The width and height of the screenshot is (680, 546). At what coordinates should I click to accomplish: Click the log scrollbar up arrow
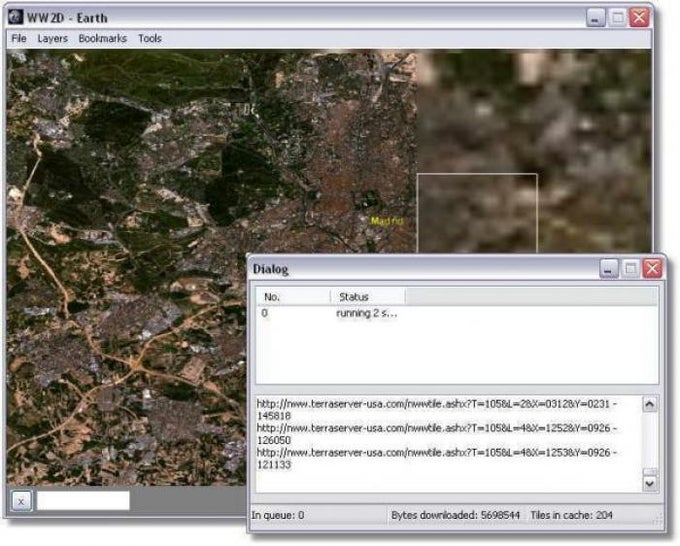(x=649, y=405)
